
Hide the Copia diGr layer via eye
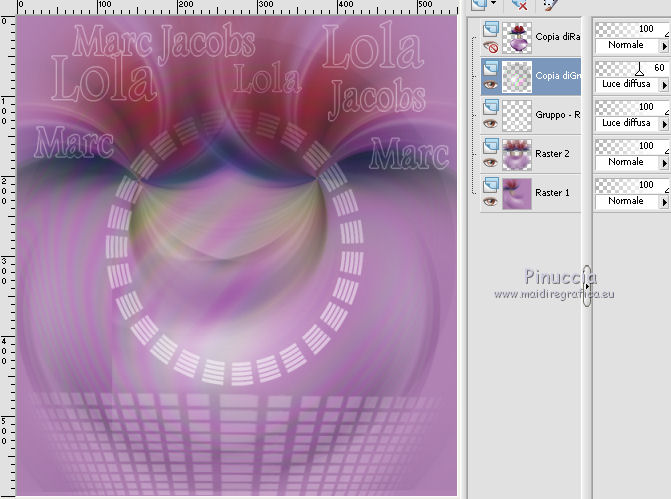click(490, 85)
